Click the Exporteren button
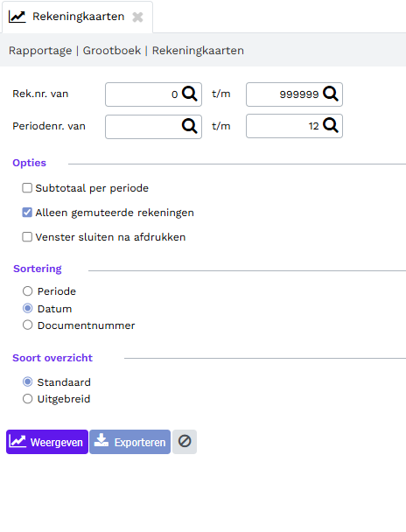 (x=129, y=442)
